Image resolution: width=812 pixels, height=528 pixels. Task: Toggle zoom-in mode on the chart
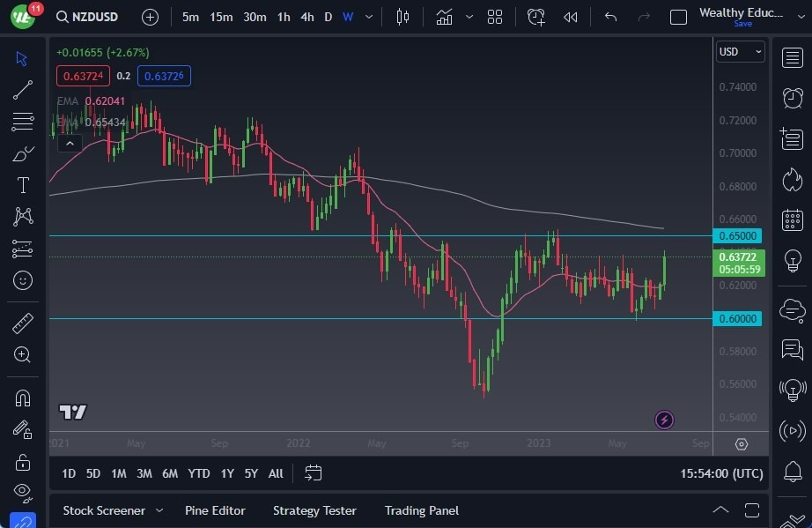click(22, 355)
